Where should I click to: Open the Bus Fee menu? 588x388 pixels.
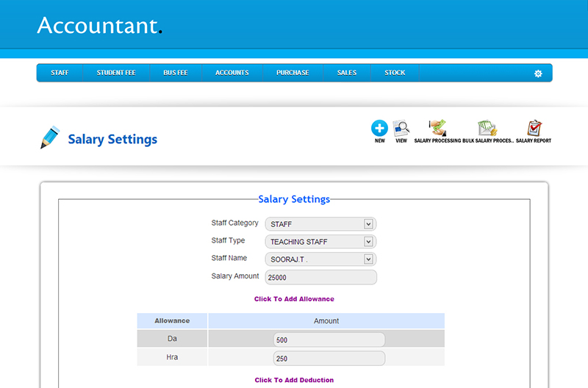(176, 73)
